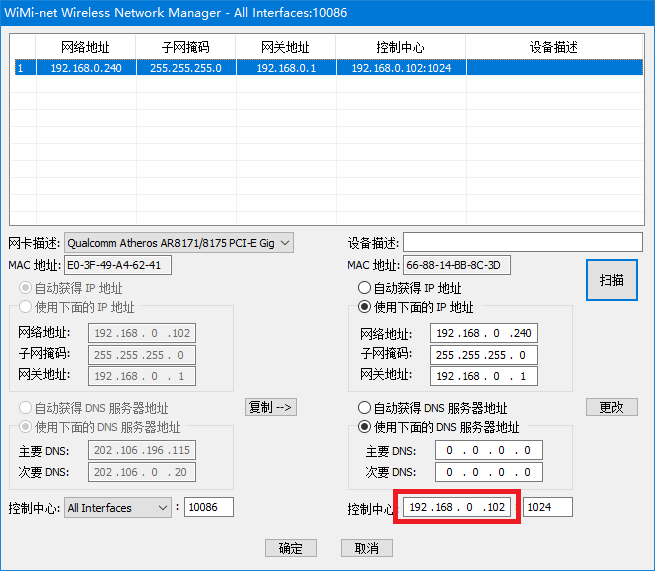Confirm with the 确定 button
655x571 pixels.
pyautogui.click(x=290, y=548)
